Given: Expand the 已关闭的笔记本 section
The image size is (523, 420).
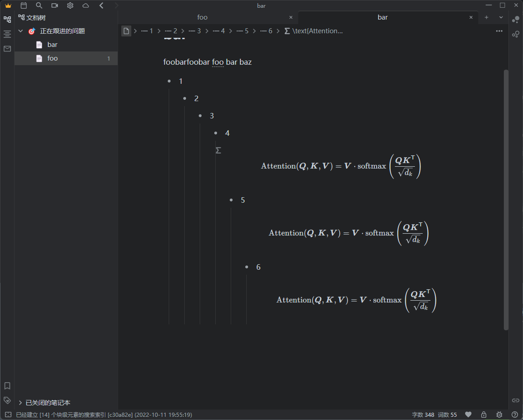Looking at the screenshot, I should click(21, 403).
